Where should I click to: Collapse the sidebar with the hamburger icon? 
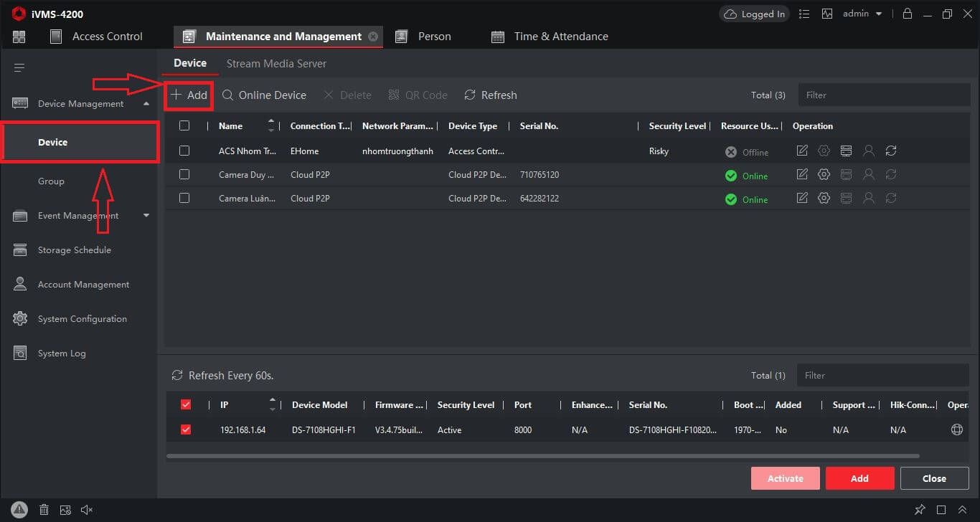click(x=19, y=67)
